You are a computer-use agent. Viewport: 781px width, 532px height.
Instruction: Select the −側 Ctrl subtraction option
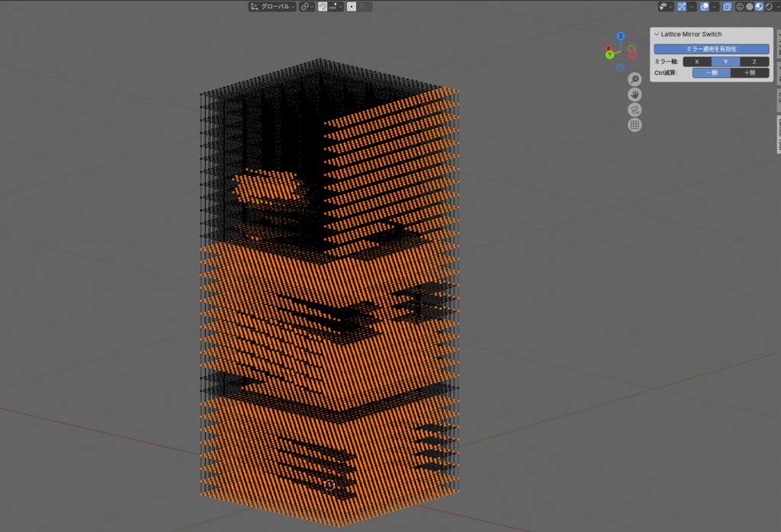click(x=712, y=72)
